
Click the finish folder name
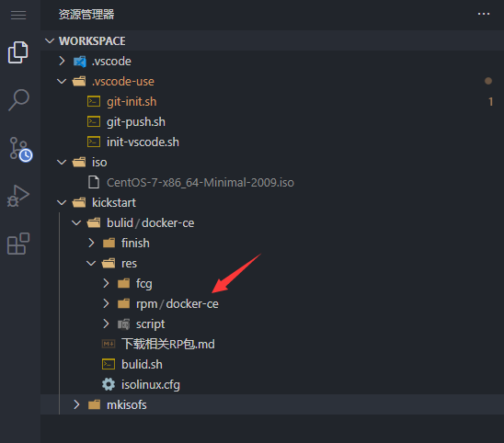click(135, 244)
